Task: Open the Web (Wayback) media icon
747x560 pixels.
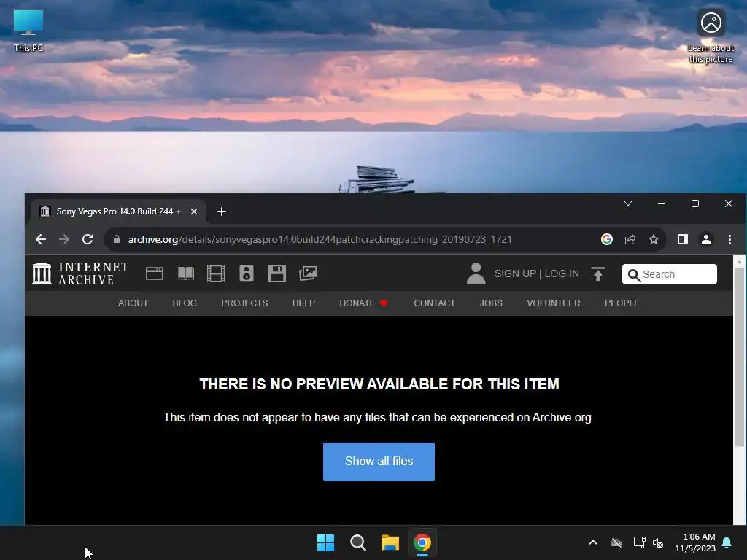Action: pyautogui.click(x=155, y=273)
